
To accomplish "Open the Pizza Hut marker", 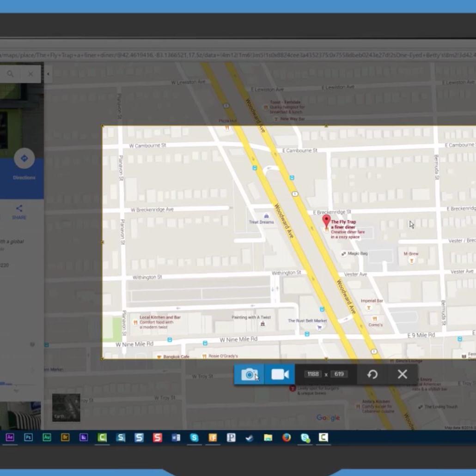I will 227,127.
